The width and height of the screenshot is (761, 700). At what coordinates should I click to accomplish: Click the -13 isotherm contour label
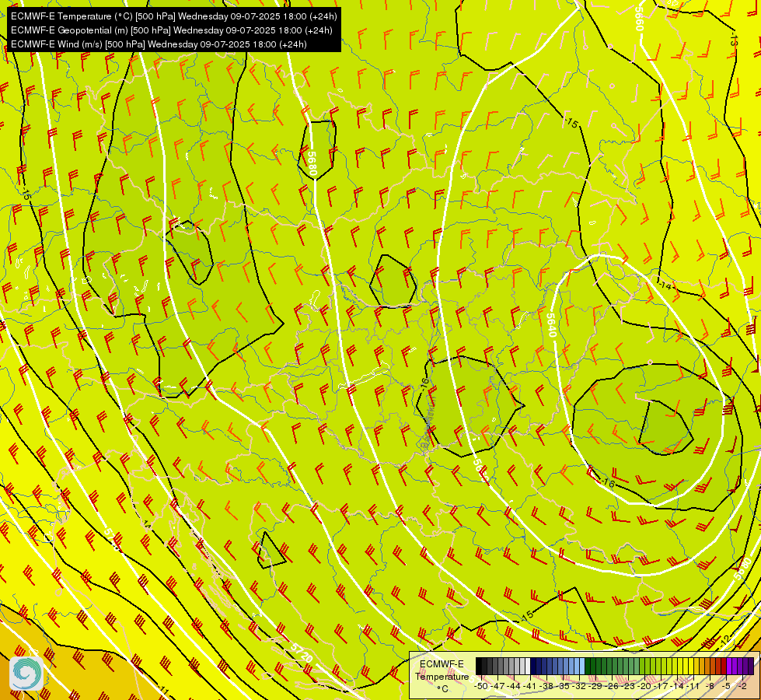[733, 40]
